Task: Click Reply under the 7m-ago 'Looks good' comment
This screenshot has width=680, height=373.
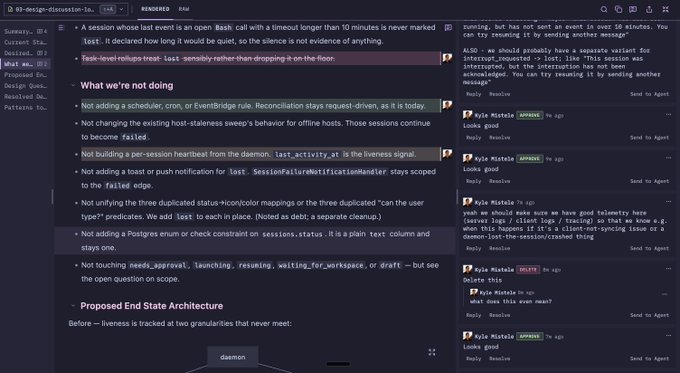Action: [x=474, y=359]
